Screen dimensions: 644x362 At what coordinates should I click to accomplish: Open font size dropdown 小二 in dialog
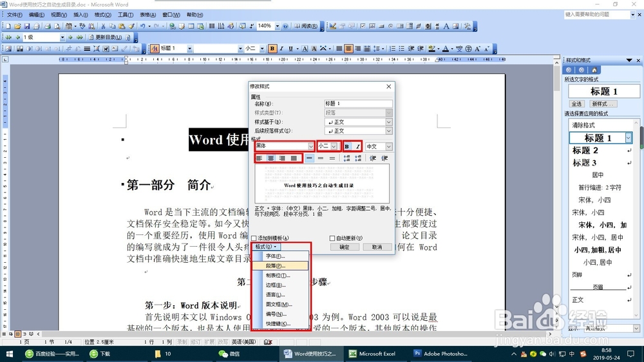pyautogui.click(x=334, y=146)
